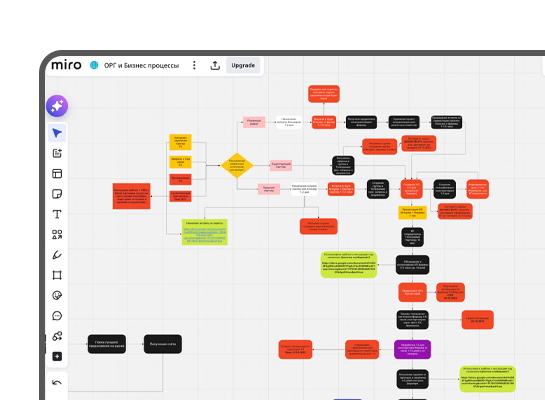This screenshot has width=545, height=400.
Task: Open the board options three-dot menu
Action: (194, 65)
